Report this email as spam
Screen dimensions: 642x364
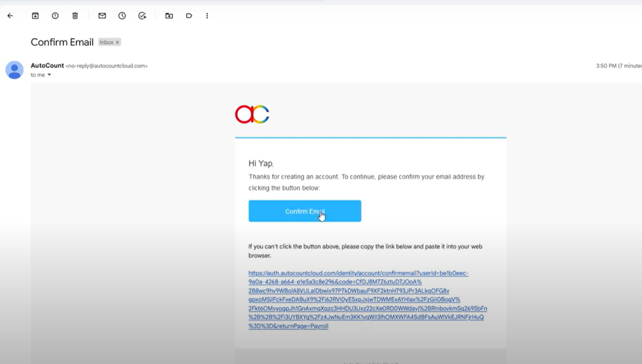click(55, 16)
